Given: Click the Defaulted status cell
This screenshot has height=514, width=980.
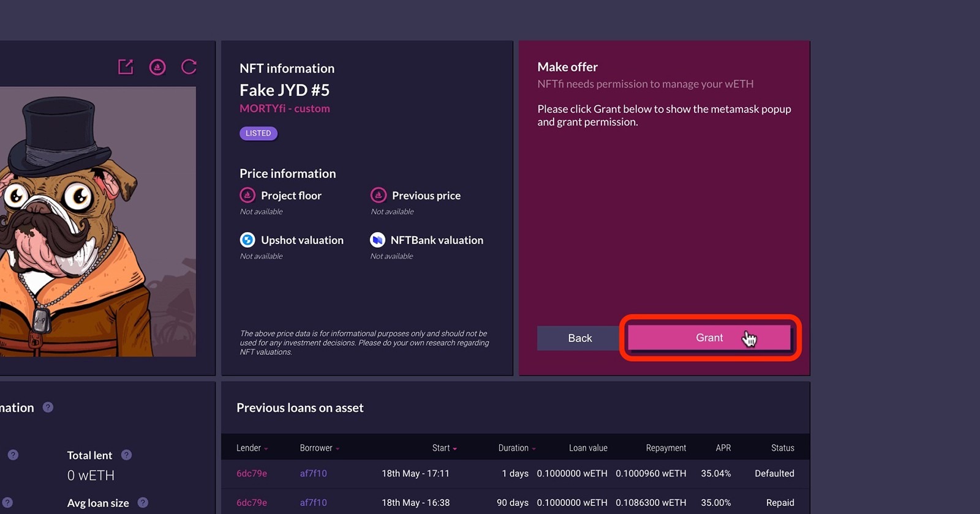Looking at the screenshot, I should pos(774,474).
